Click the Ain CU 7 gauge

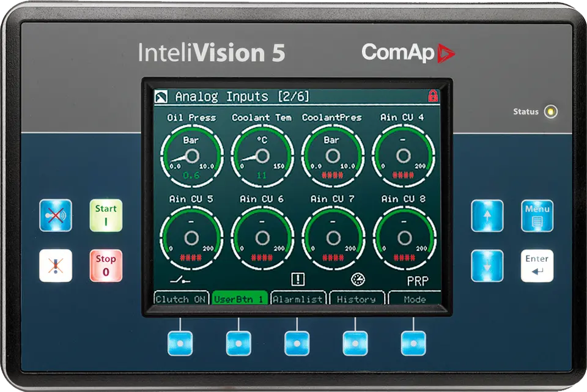coord(333,238)
